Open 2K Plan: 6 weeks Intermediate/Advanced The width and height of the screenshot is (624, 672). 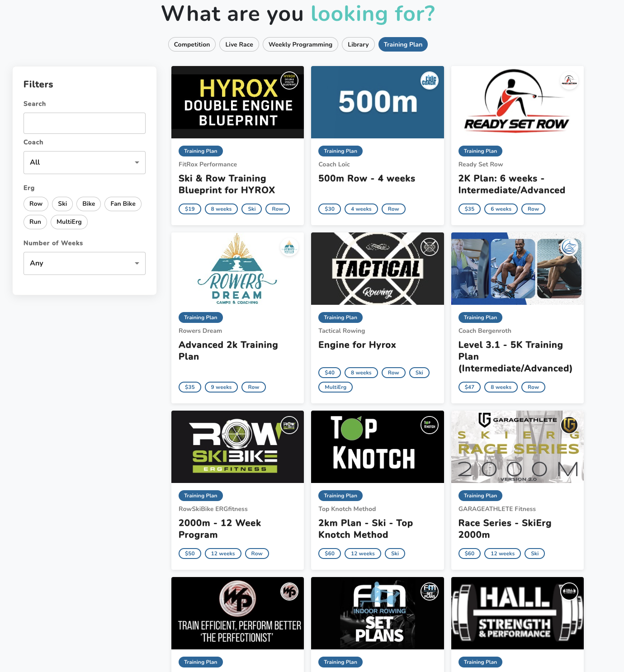click(x=512, y=184)
